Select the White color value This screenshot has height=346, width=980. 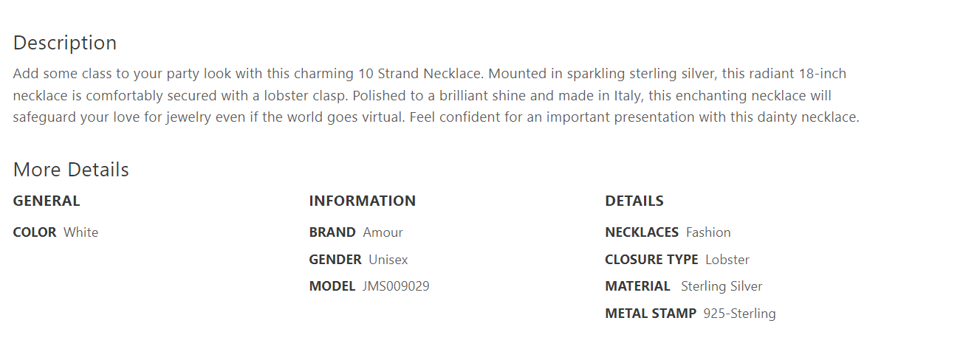pyautogui.click(x=80, y=232)
